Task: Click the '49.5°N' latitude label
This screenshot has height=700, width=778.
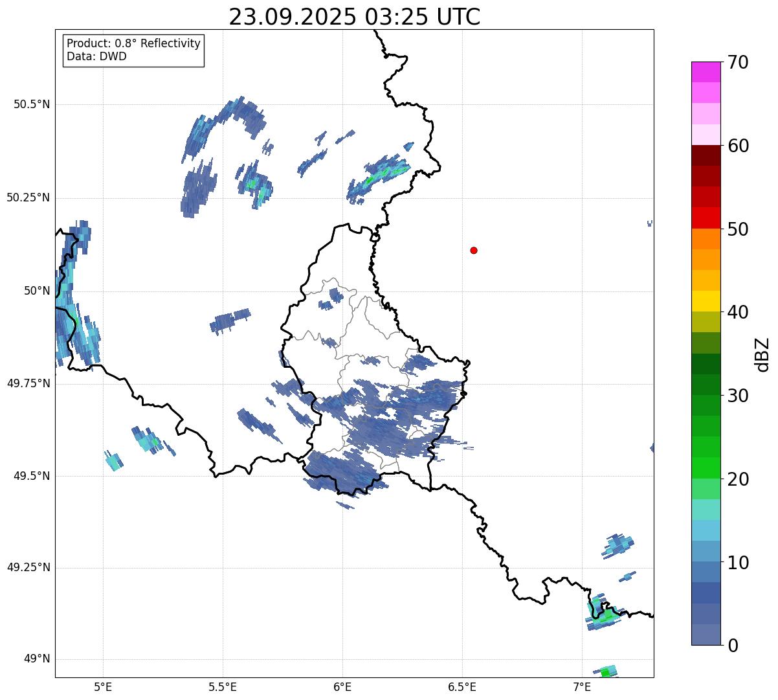Action: [32, 476]
